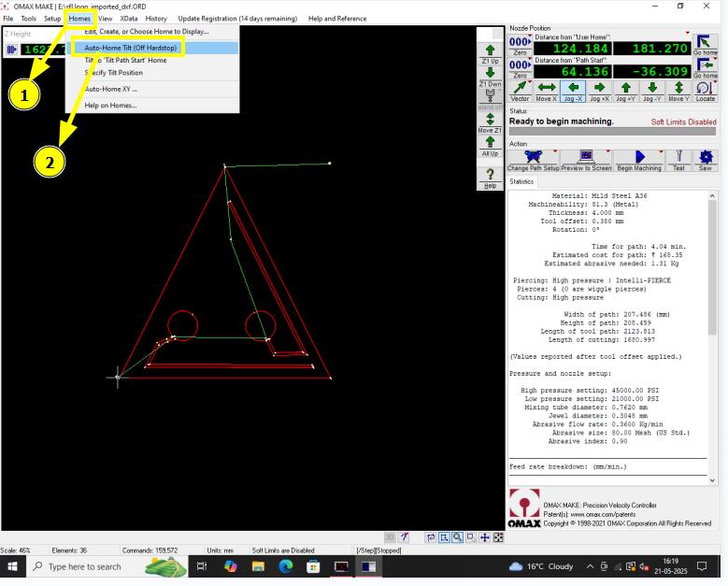
Task: Click the zoom magnifier view icon
Action: (x=458, y=537)
